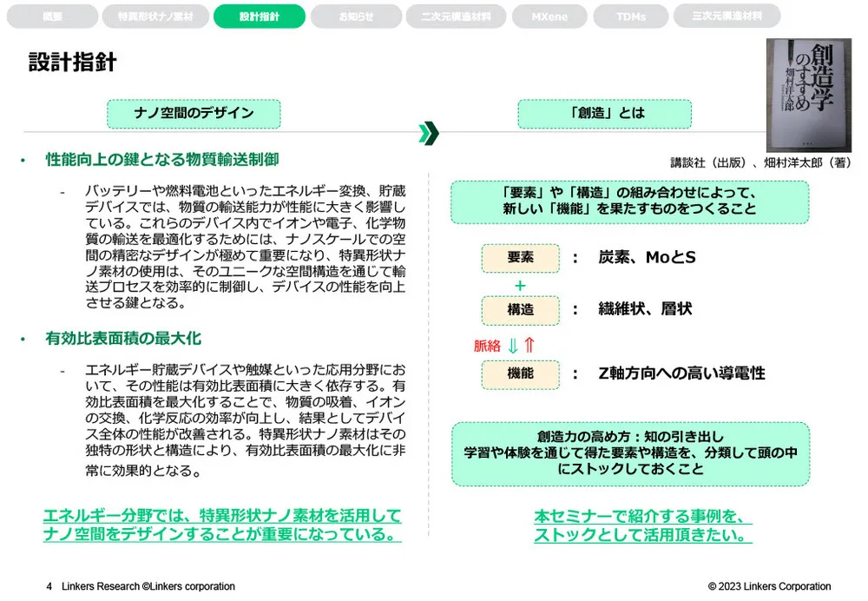
Task: Select the ナノ空間のデザイン header box
Action: [x=194, y=114]
